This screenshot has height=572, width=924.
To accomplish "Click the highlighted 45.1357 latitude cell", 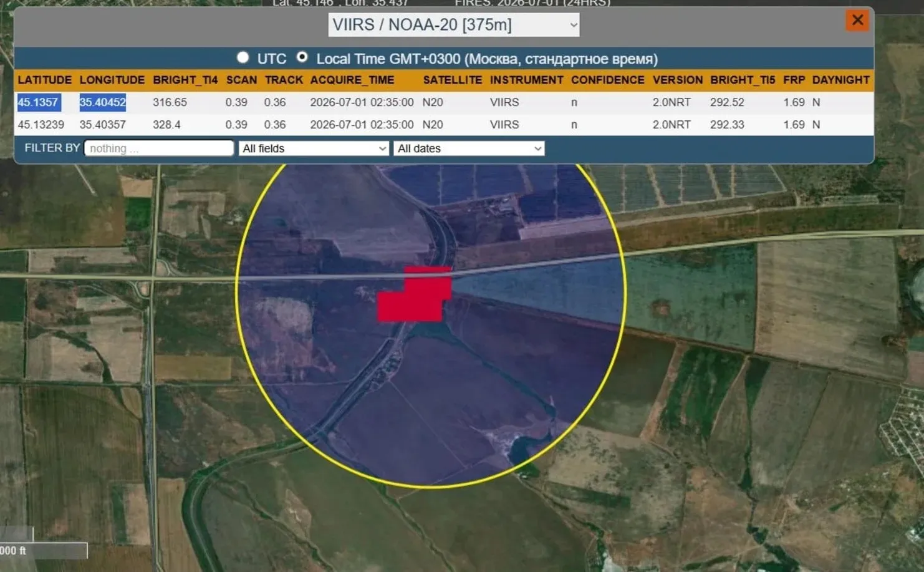I will point(39,102).
